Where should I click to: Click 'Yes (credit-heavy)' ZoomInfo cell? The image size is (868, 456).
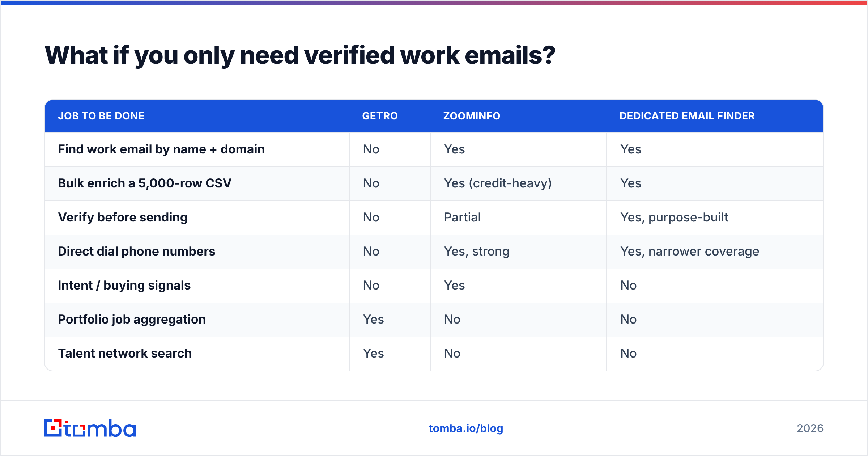point(498,183)
